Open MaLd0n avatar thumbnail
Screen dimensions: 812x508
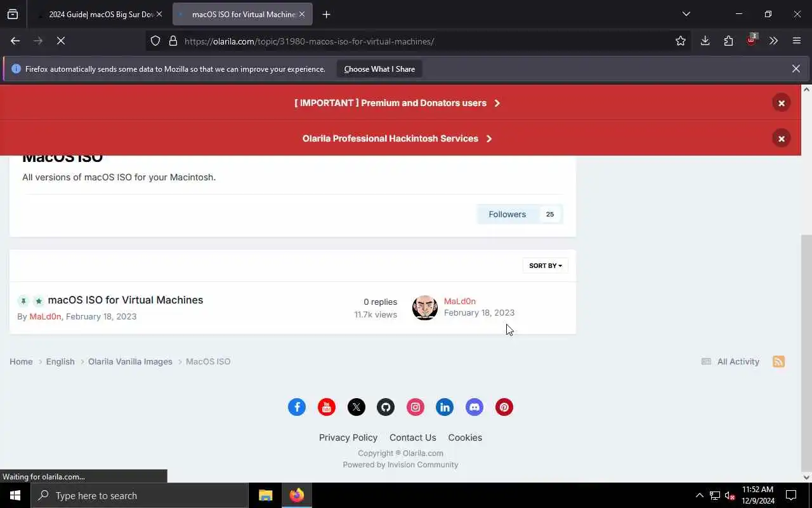[x=424, y=307]
